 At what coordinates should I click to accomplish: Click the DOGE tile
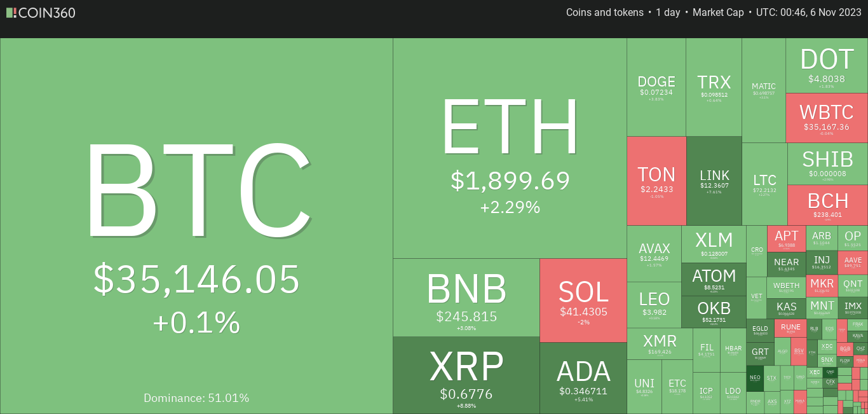(656, 87)
